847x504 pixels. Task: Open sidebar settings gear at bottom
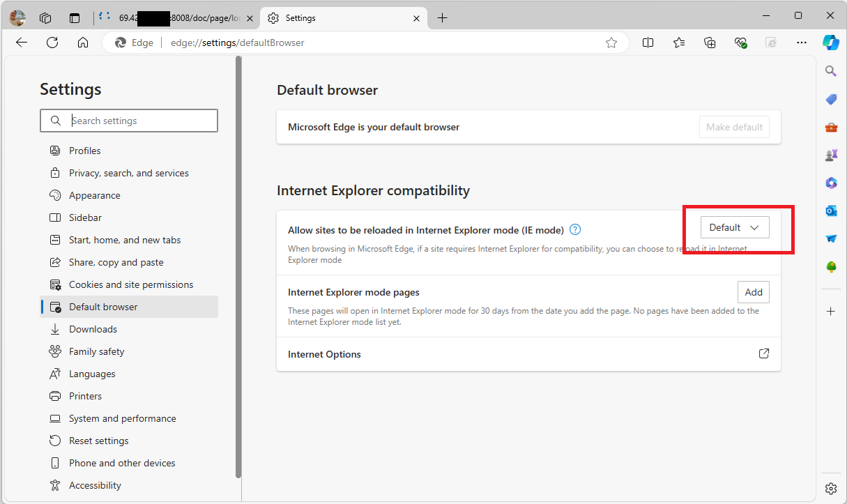pyautogui.click(x=831, y=488)
